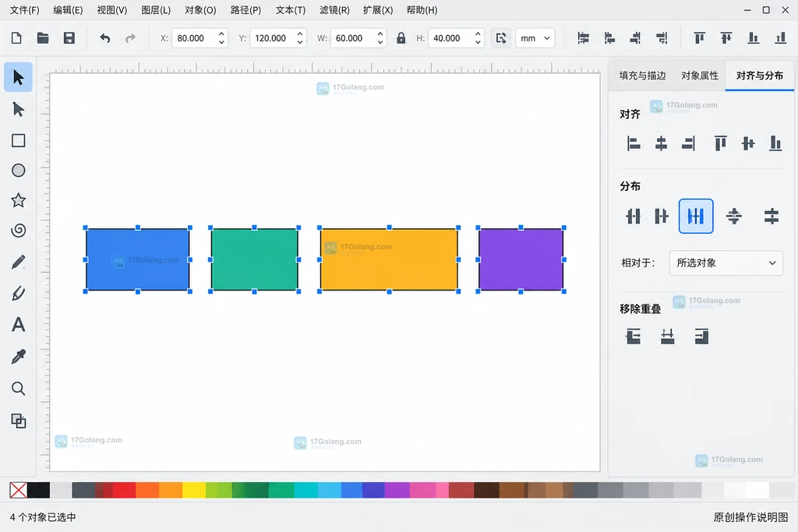Redo the last undone action

point(131,38)
